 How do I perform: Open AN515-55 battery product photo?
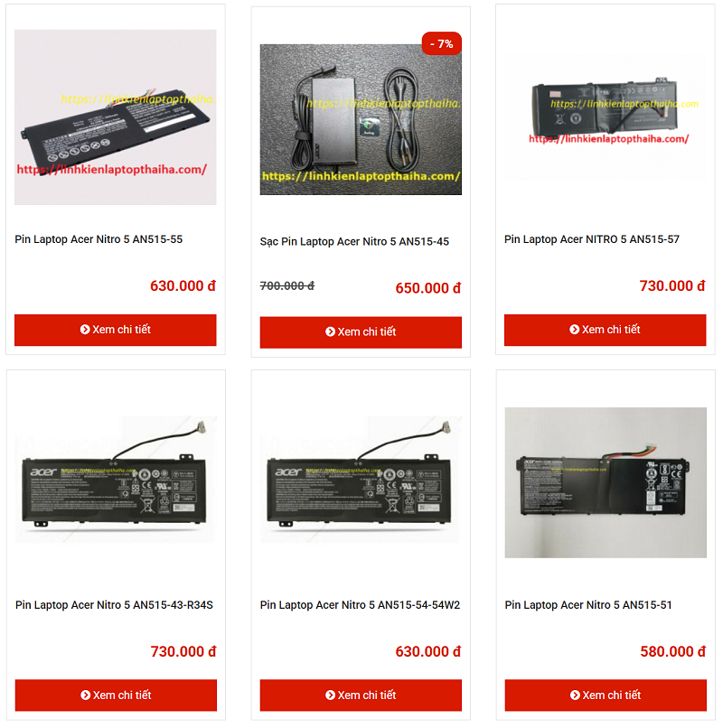(116, 117)
